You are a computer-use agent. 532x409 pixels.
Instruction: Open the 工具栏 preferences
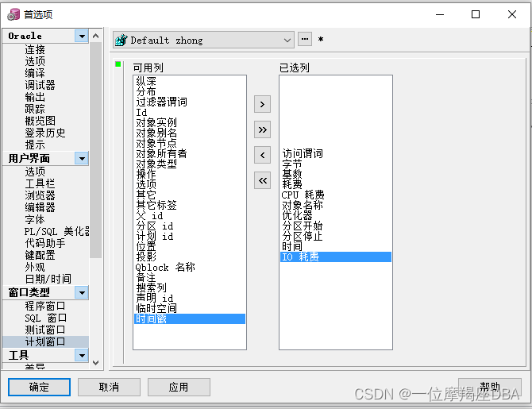[40, 183]
